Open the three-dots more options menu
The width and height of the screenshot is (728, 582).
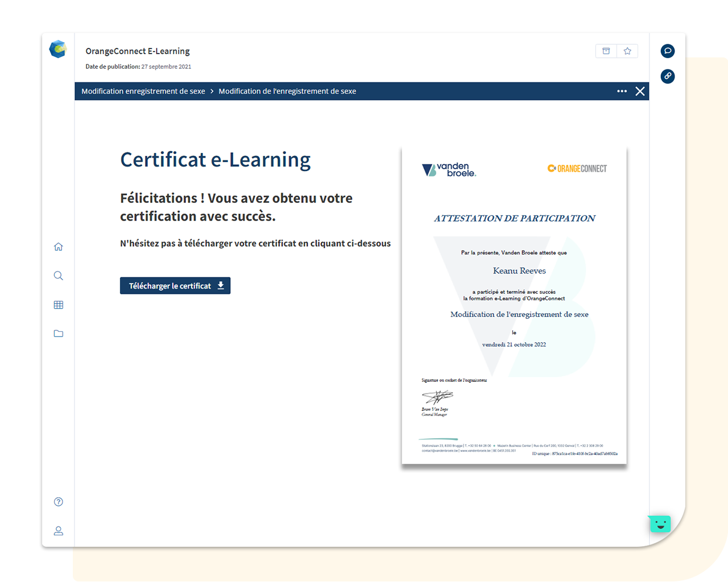(x=622, y=92)
